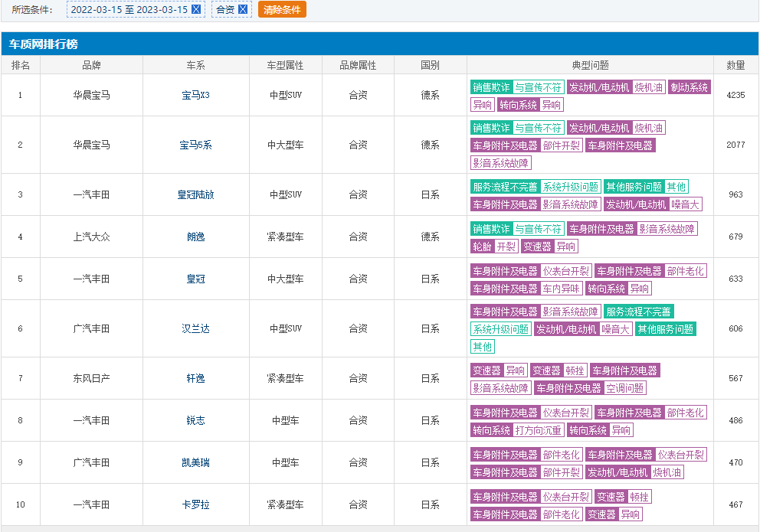Open the 卡罗拉 car series link

click(195, 504)
